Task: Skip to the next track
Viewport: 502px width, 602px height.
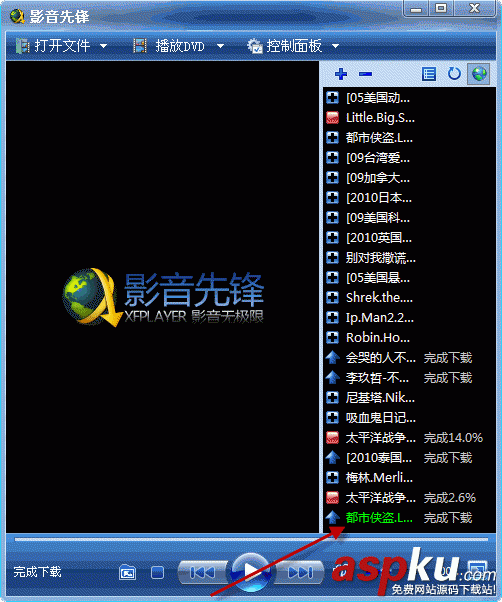Action: [299, 572]
